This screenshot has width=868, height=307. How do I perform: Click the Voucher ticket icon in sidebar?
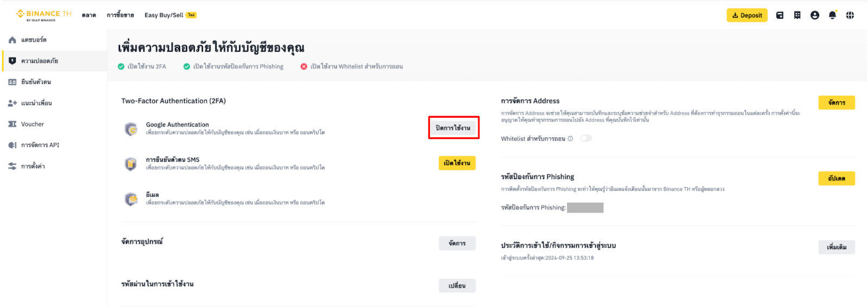(x=12, y=124)
